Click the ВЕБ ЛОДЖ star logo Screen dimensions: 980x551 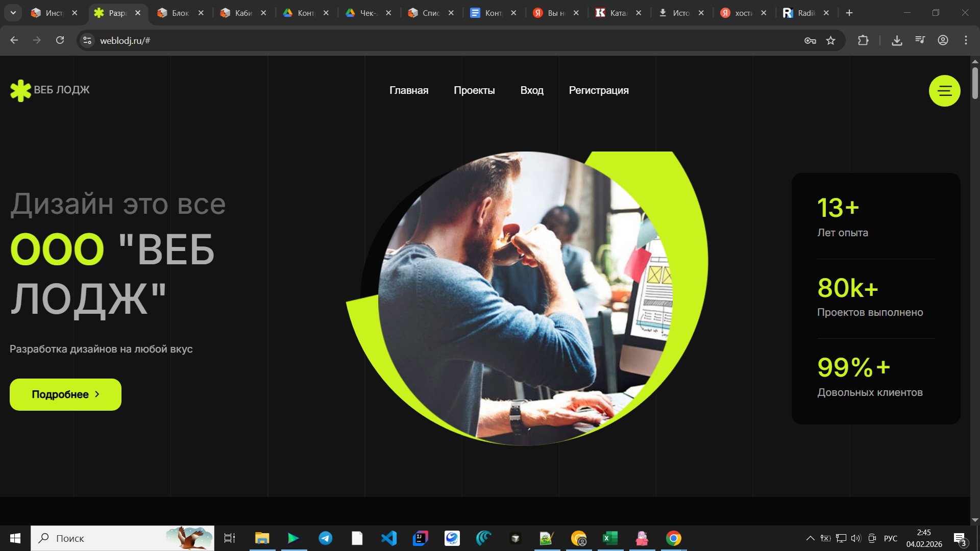click(20, 90)
